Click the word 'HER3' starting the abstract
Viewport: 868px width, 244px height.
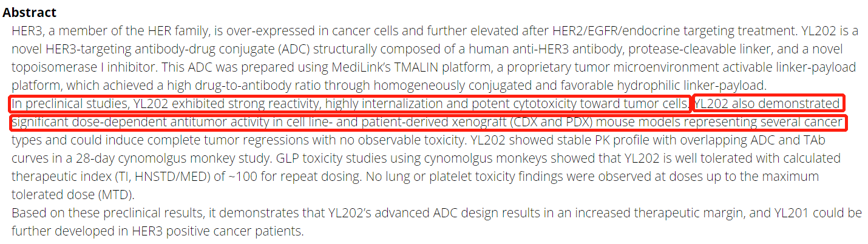(26, 30)
